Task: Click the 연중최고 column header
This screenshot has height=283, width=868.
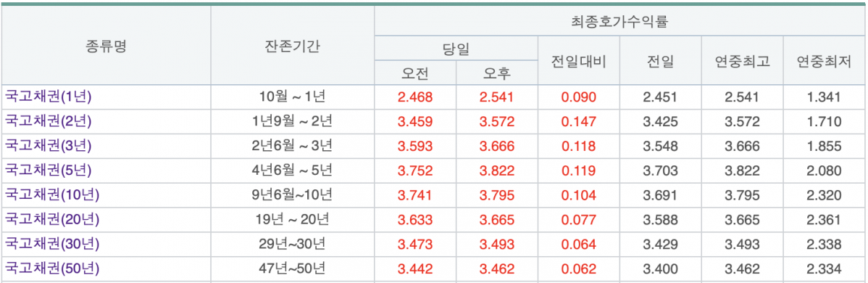Action: pyautogui.click(x=743, y=61)
